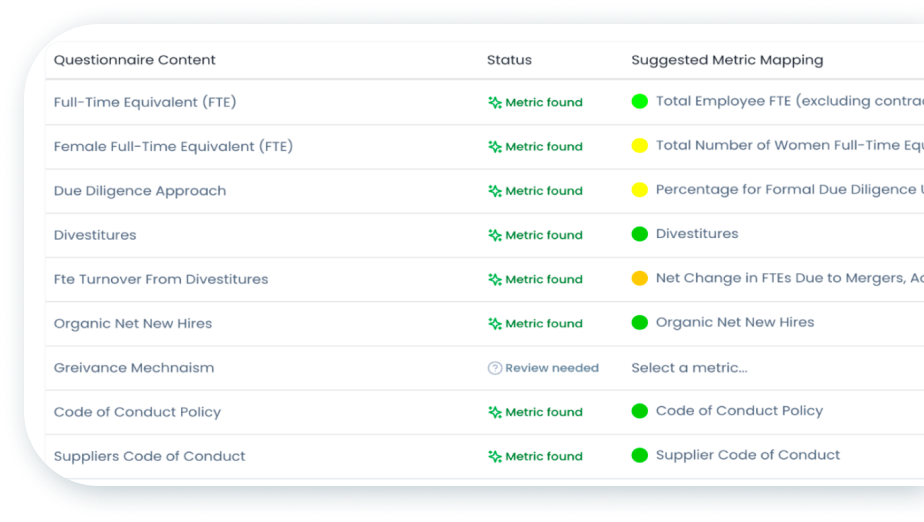Select Female Full-Time Equivalent (FTE) item
The image size is (924, 522).
coord(173,147)
